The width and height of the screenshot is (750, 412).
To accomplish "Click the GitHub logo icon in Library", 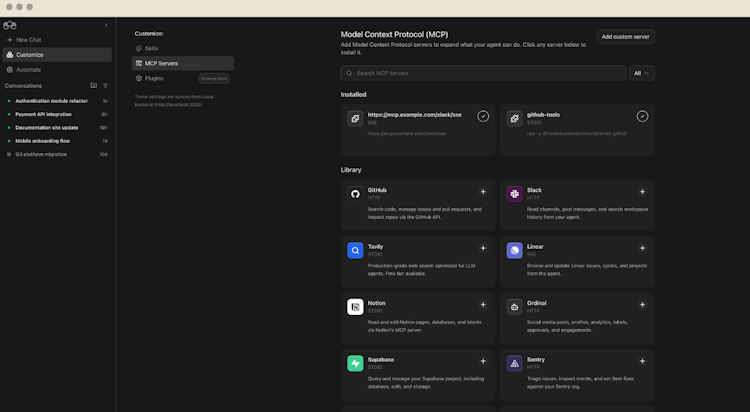I will click(355, 194).
